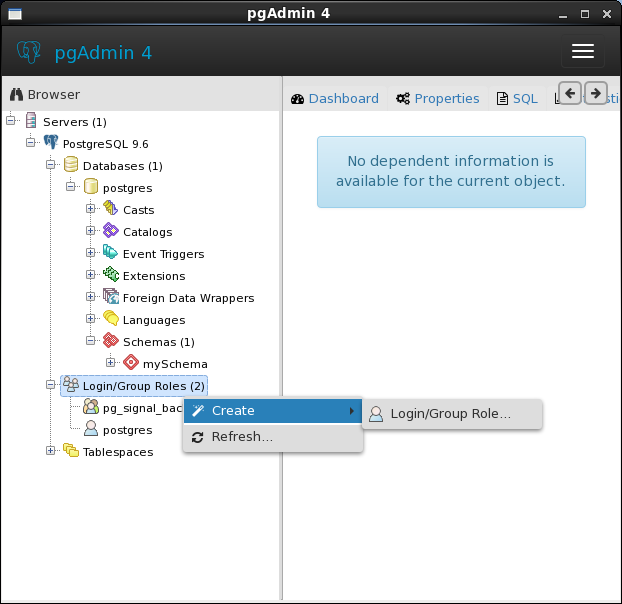Expand the Extensions node

pyautogui.click(x=90, y=274)
